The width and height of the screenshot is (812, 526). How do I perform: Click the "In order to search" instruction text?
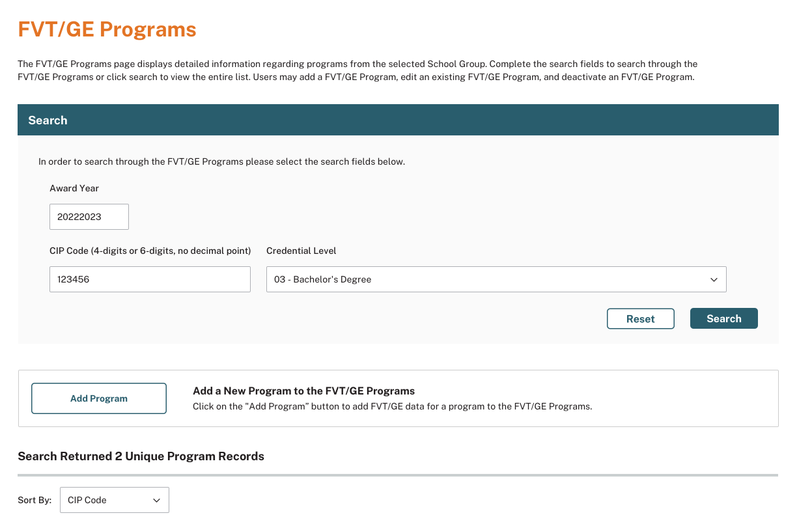click(221, 161)
